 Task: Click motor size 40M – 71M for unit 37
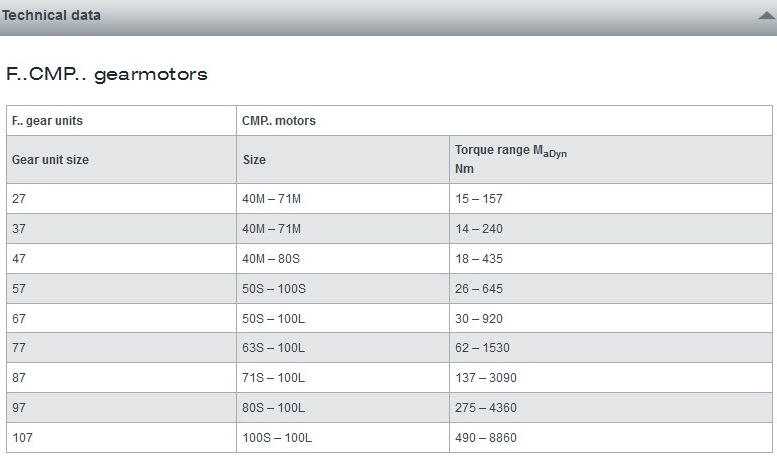tap(343, 229)
